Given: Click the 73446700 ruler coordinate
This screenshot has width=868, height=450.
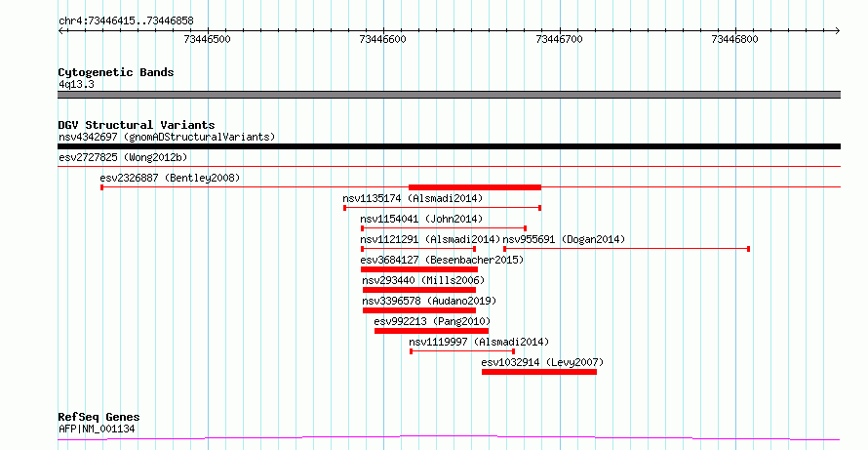Looking at the screenshot, I should click(x=559, y=39).
